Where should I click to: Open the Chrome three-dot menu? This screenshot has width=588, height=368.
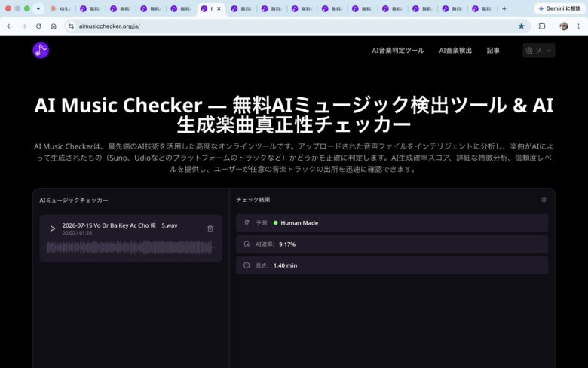(578, 26)
